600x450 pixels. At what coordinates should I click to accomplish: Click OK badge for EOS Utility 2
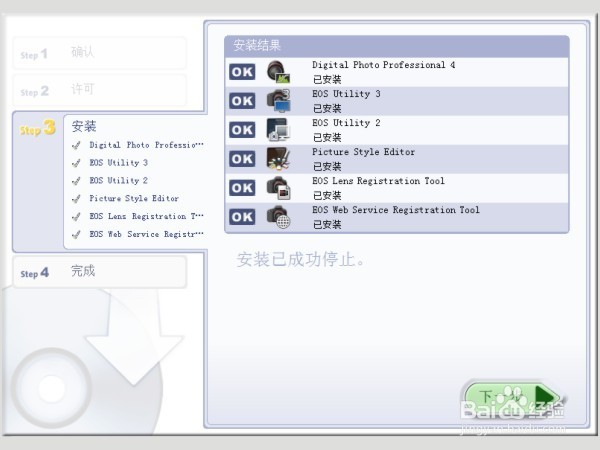[242, 130]
